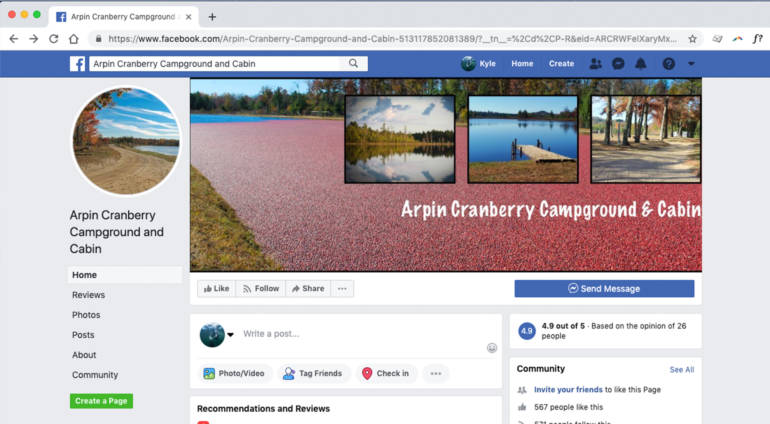The height and width of the screenshot is (424, 770).
Task: Click the 4.9 rating badge
Action: point(526,331)
